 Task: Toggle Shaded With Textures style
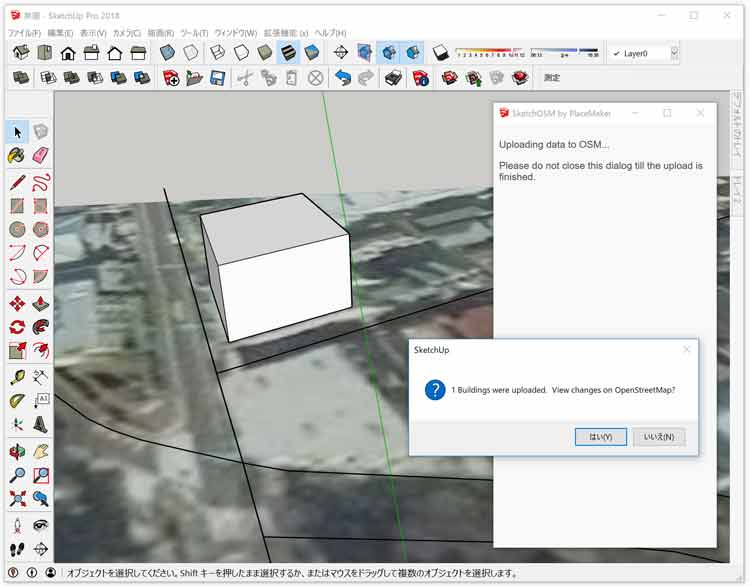tap(288, 52)
